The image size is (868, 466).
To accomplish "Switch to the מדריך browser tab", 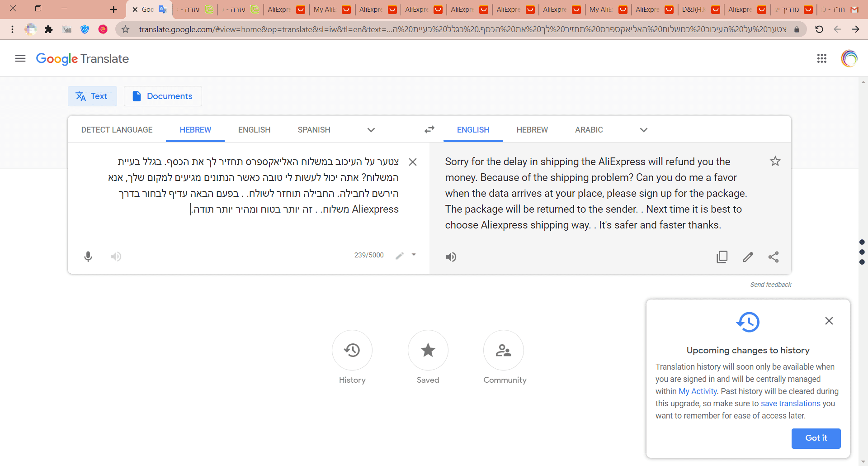I will click(x=794, y=9).
